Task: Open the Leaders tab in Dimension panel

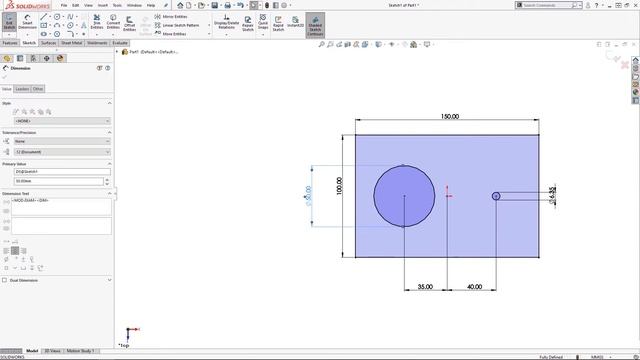Action: tap(22, 89)
